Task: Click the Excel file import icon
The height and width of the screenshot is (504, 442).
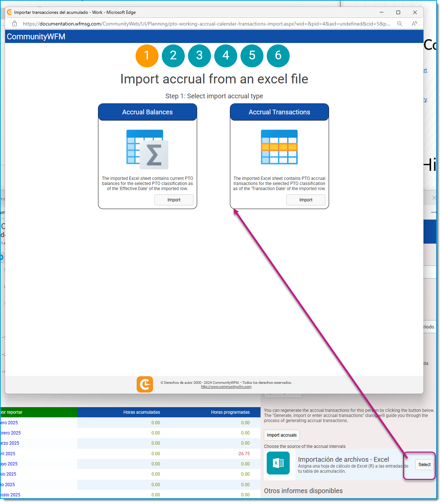Action: click(278, 463)
